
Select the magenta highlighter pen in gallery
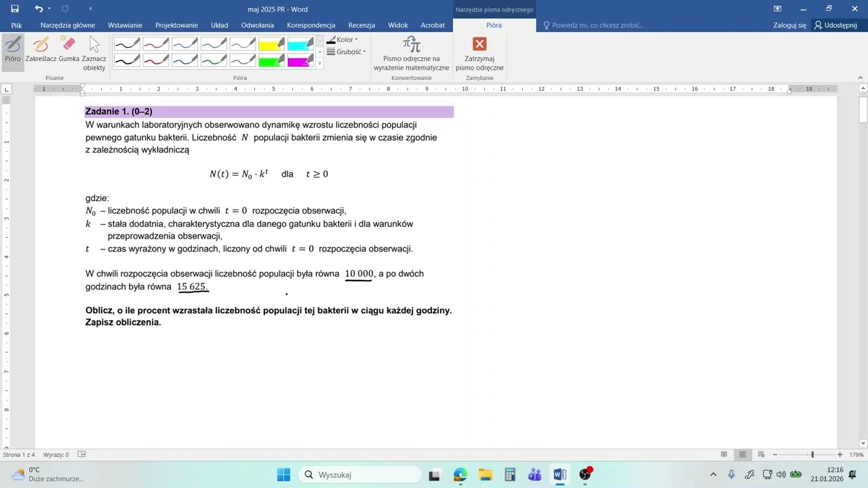(x=300, y=60)
